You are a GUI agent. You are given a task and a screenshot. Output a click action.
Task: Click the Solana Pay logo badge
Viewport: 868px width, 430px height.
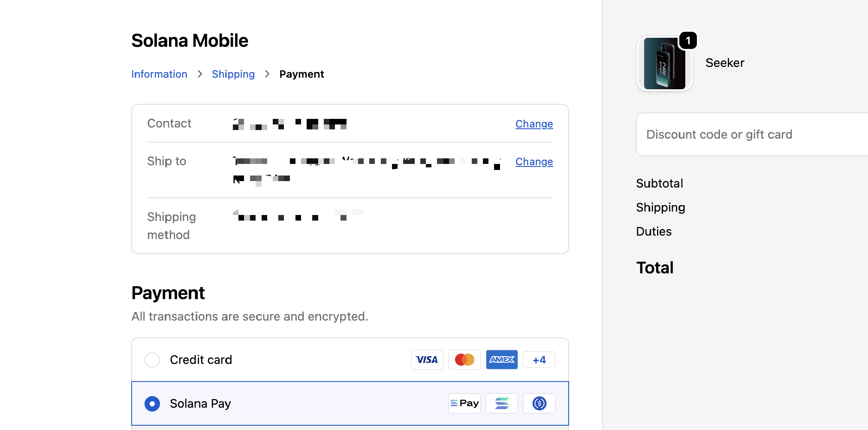tap(464, 403)
